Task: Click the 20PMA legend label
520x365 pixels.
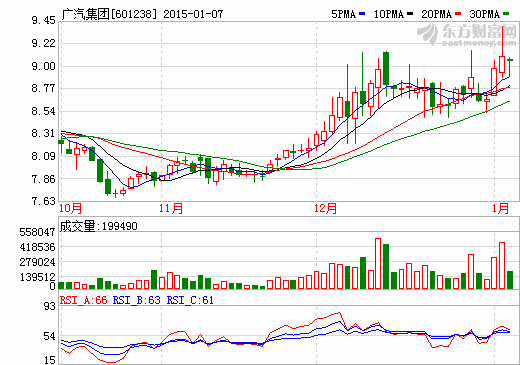Action: tap(436, 14)
